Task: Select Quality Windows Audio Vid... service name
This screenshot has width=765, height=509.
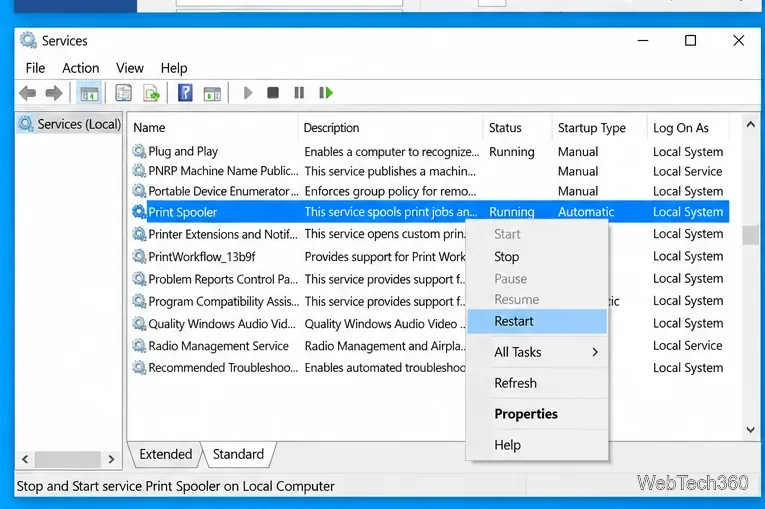Action: pos(221,324)
